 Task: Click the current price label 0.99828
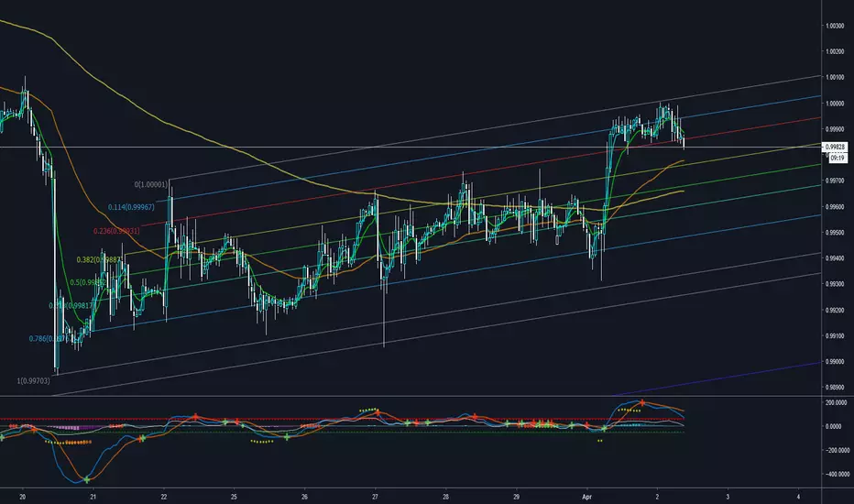[x=836, y=148]
